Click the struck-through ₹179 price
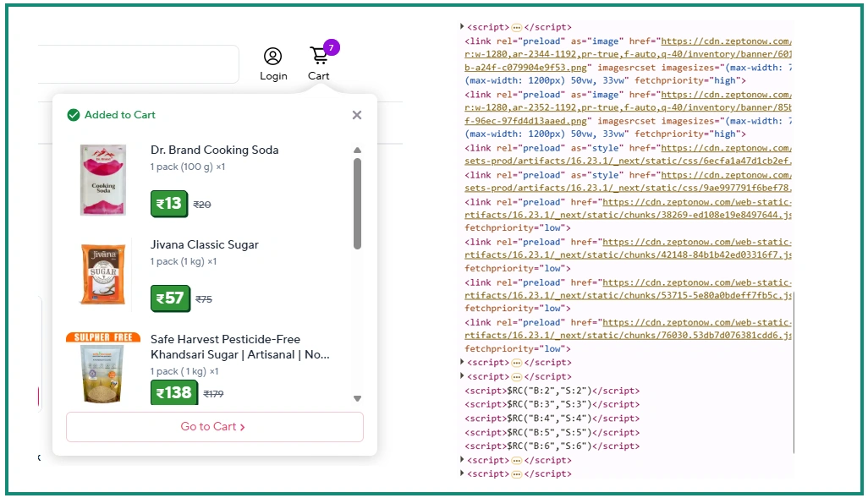The width and height of the screenshot is (868, 498). pos(213,394)
